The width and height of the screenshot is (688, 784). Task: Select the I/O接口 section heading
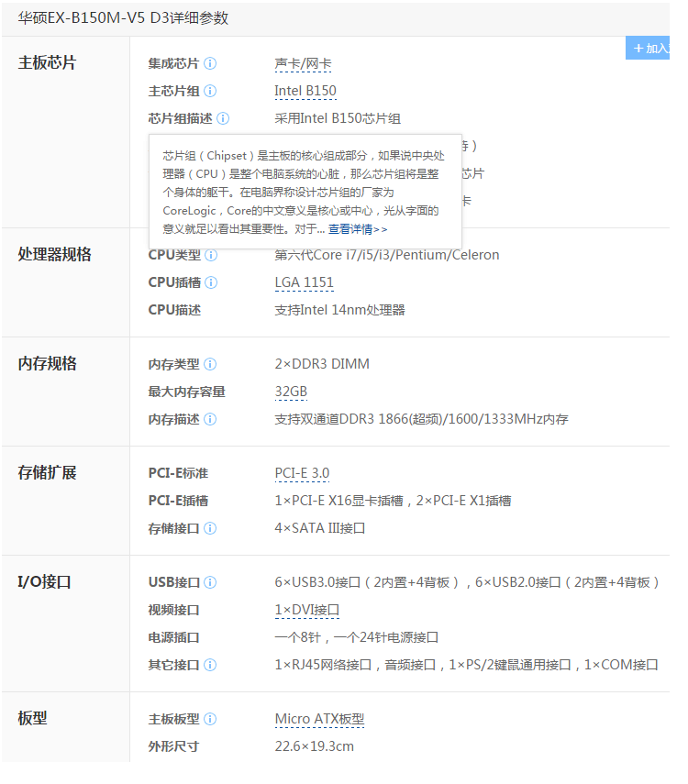pos(44,582)
